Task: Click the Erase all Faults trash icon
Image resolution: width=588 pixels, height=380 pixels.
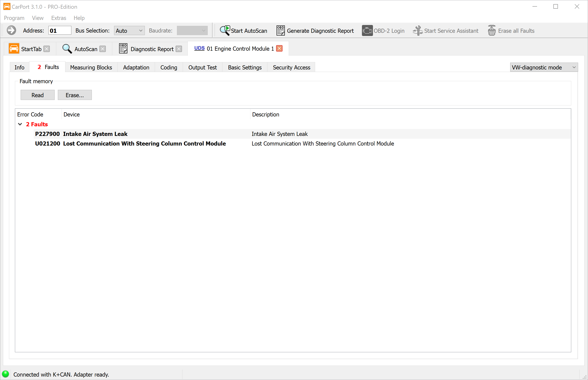Action: [x=492, y=31]
